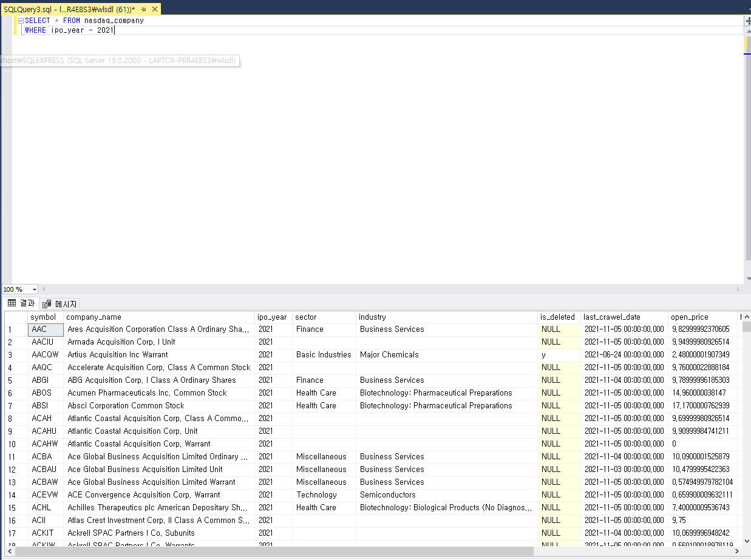Viewport: 751px width, 560px height.
Task: Place cursor after 2021 in WHERE clause
Action: click(114, 30)
